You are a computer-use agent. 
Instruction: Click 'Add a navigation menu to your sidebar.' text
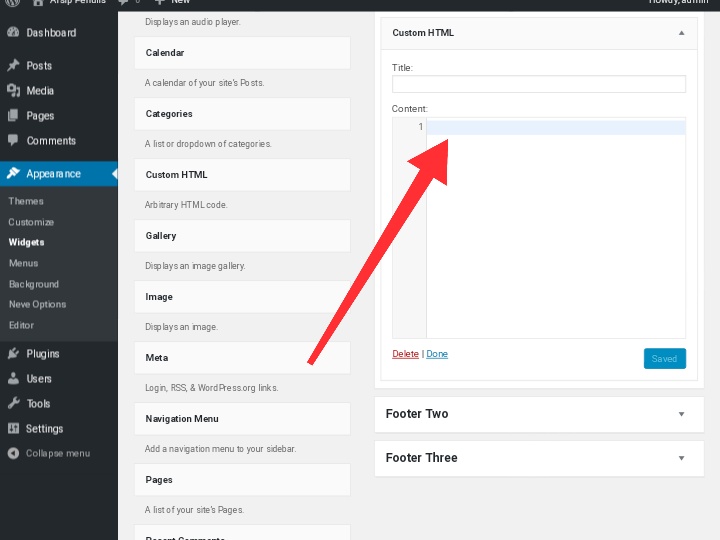click(220, 449)
